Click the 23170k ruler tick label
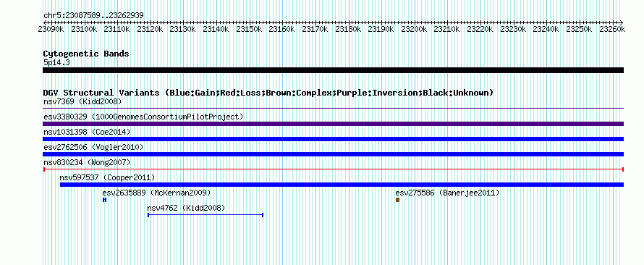Viewport: 644px width, 265px height. pos(315,29)
